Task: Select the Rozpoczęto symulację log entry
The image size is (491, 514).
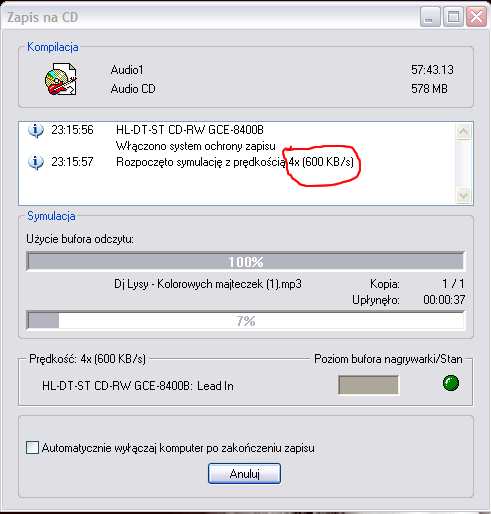Action: (x=235, y=162)
